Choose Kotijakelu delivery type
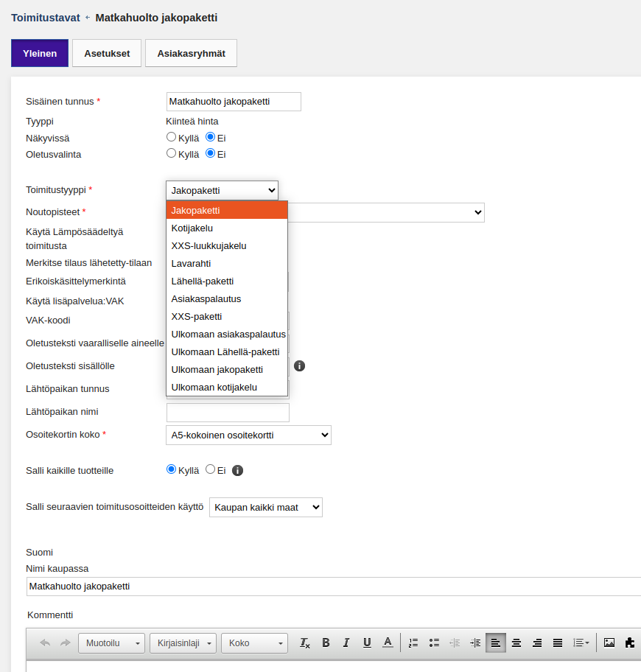The height and width of the screenshot is (672, 641). pos(227,228)
